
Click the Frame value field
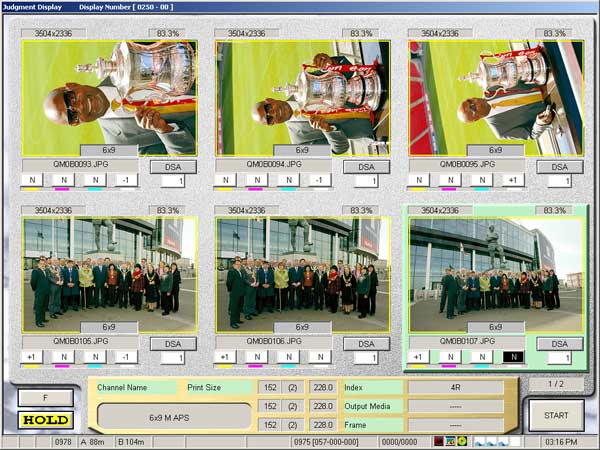tap(455, 425)
